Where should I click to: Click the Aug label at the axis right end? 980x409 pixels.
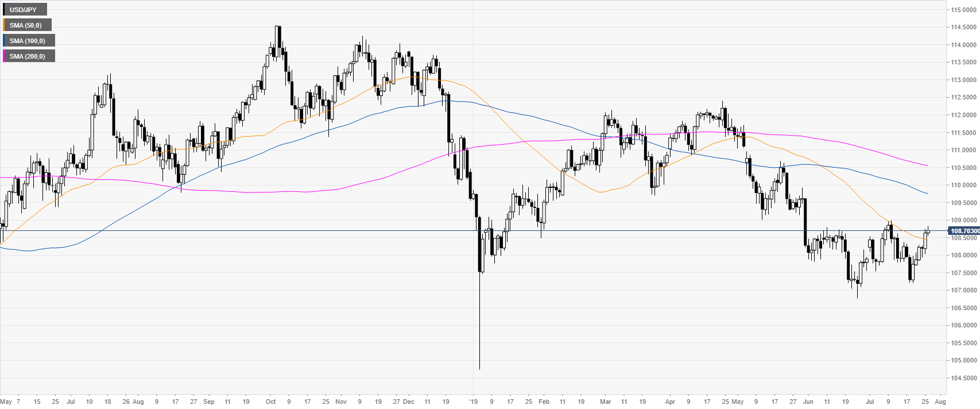tap(940, 402)
